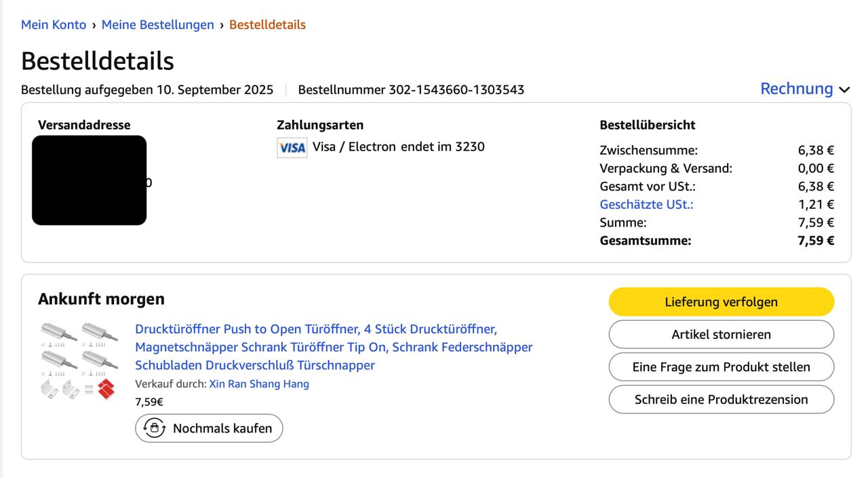Click the redacted Versandadresse block

pos(89,180)
